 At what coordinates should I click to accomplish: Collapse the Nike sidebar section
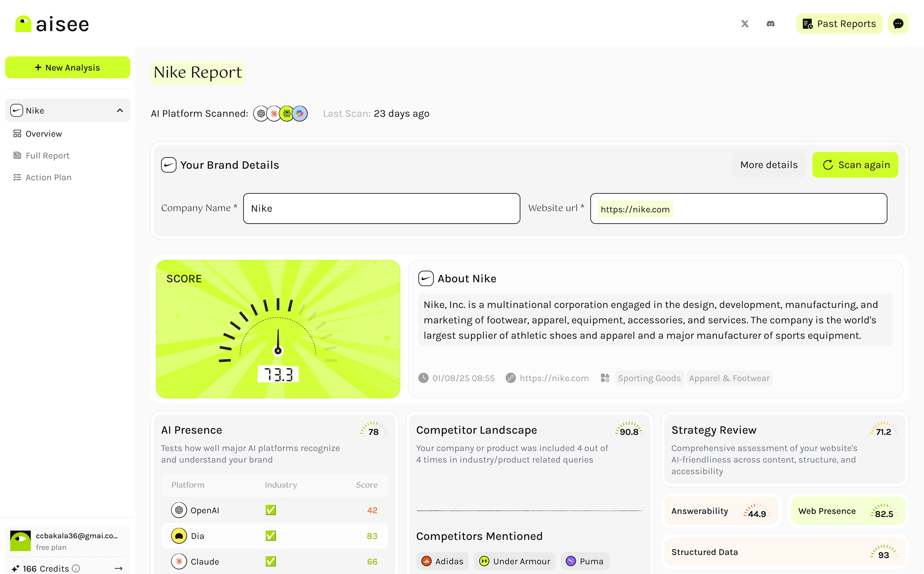coord(120,111)
